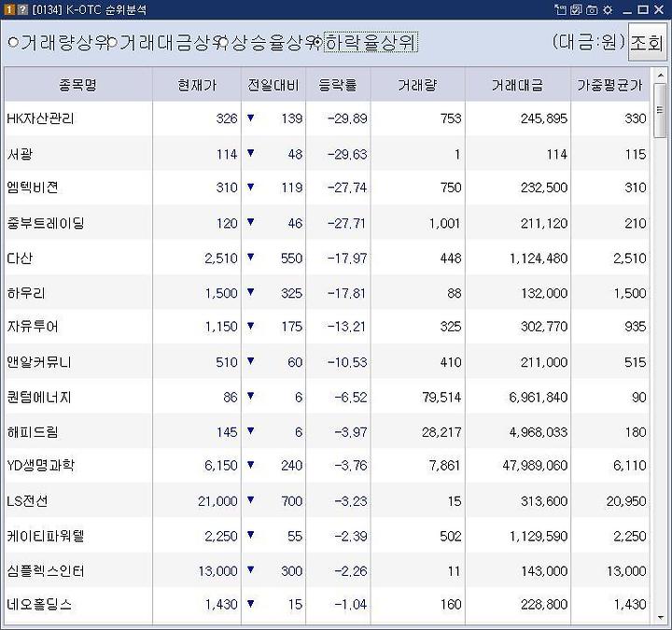This screenshot has height=630, width=672.
Task: Select the LS전선 stock row
Action: (327, 501)
